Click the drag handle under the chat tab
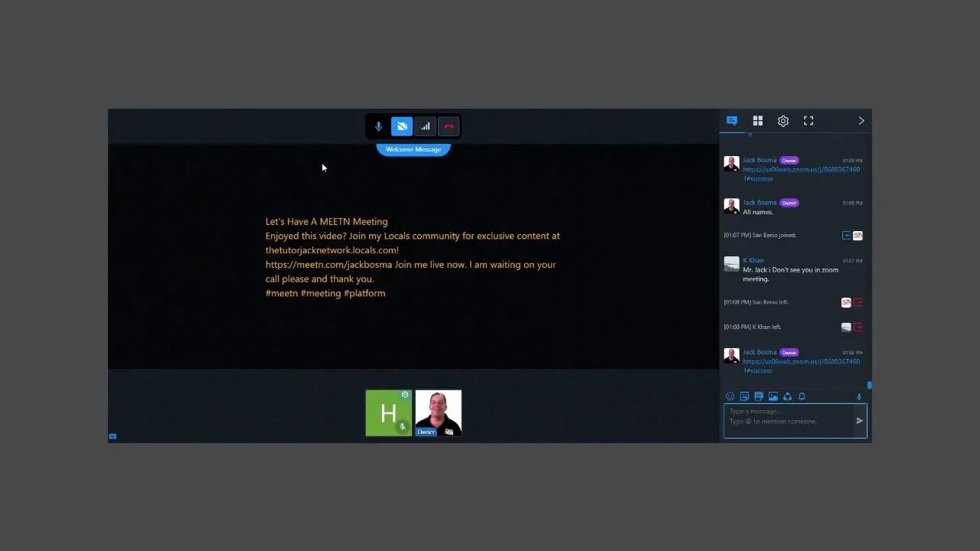The image size is (980, 551). (750, 135)
